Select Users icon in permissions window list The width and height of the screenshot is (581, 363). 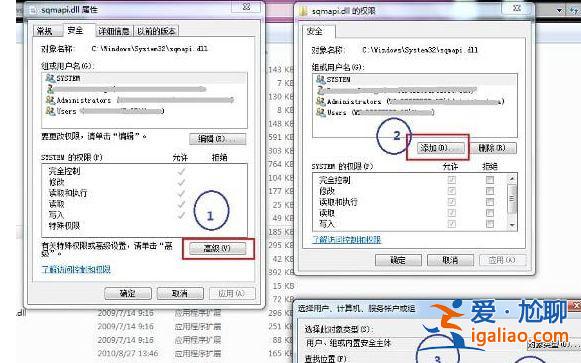320,112
